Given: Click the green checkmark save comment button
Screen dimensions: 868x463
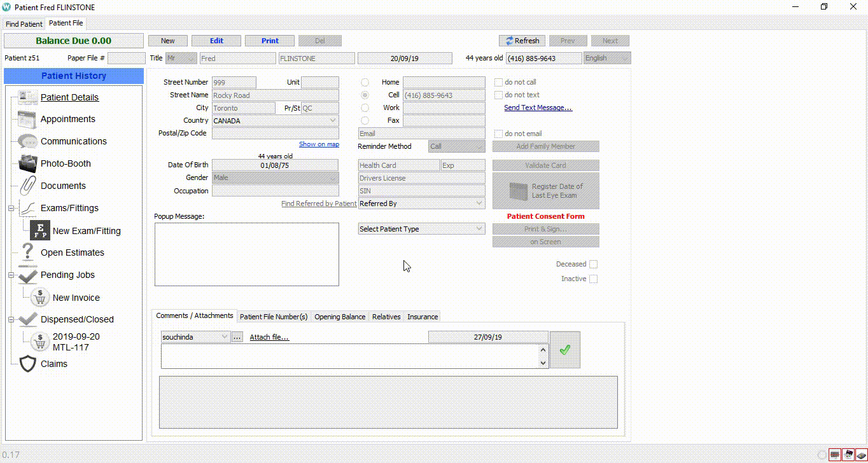Looking at the screenshot, I should tap(564, 350).
